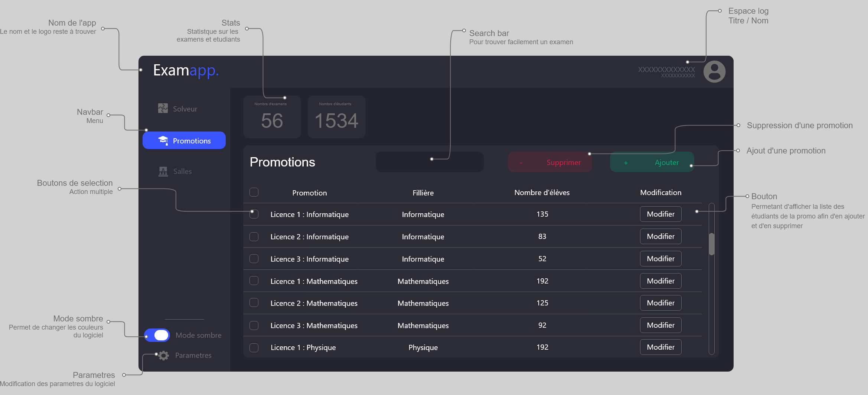Open the Promotions navigation tab
This screenshot has width=868, height=395.
192,140
